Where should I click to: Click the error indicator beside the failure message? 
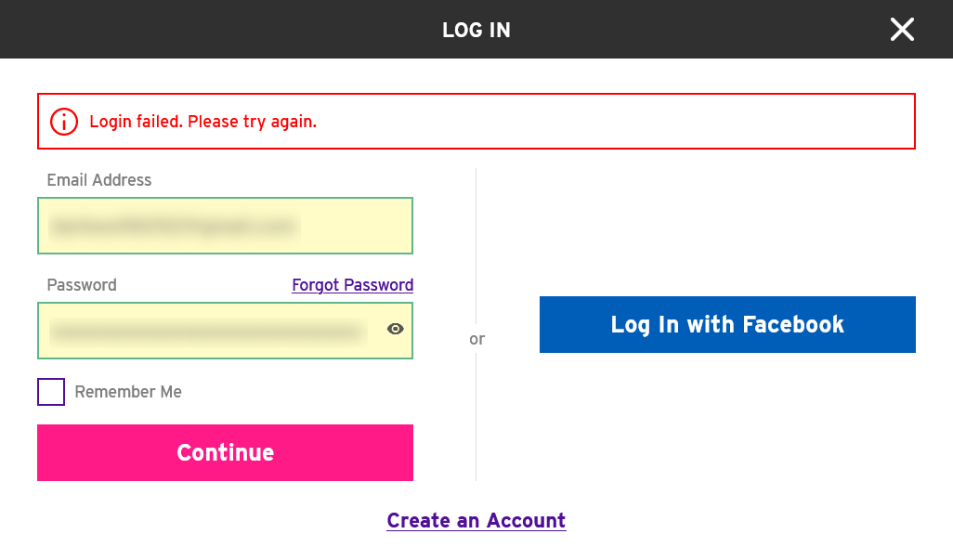click(x=63, y=121)
